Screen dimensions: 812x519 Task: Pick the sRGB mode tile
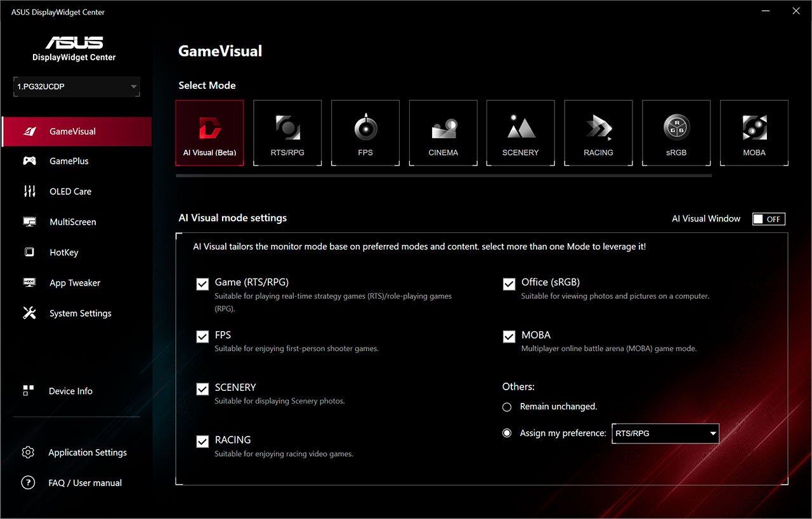pyautogui.click(x=676, y=133)
